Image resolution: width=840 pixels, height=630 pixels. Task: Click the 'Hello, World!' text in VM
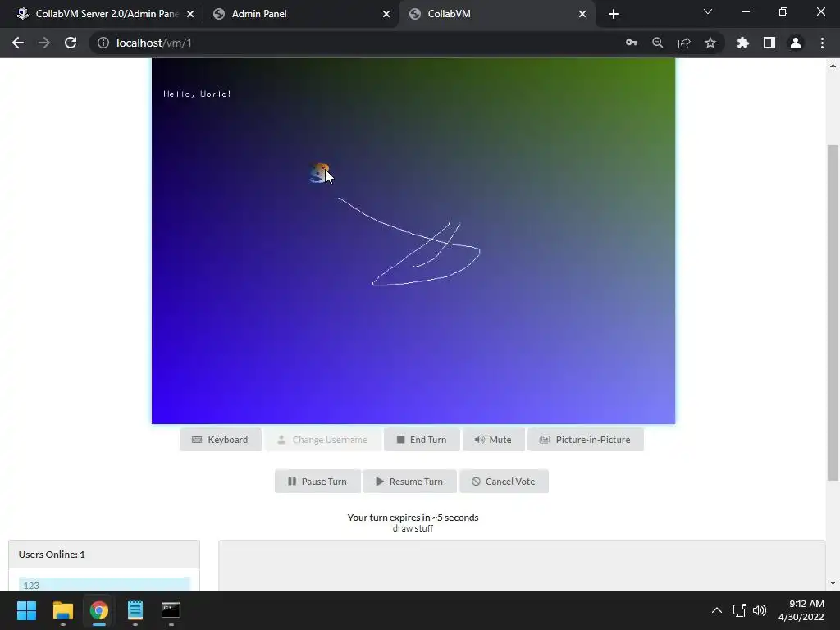197,94
